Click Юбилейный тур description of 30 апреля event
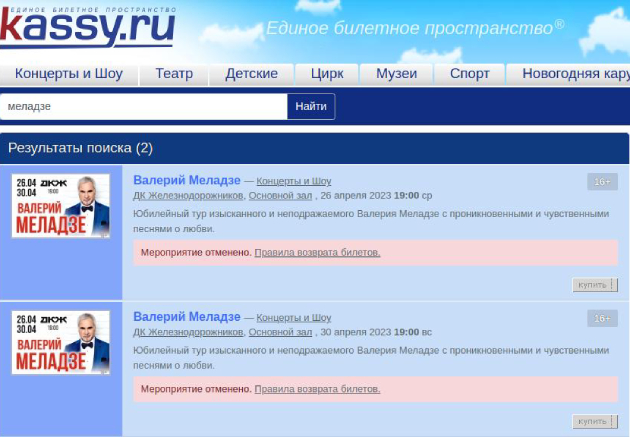The image size is (630, 437). [371, 358]
